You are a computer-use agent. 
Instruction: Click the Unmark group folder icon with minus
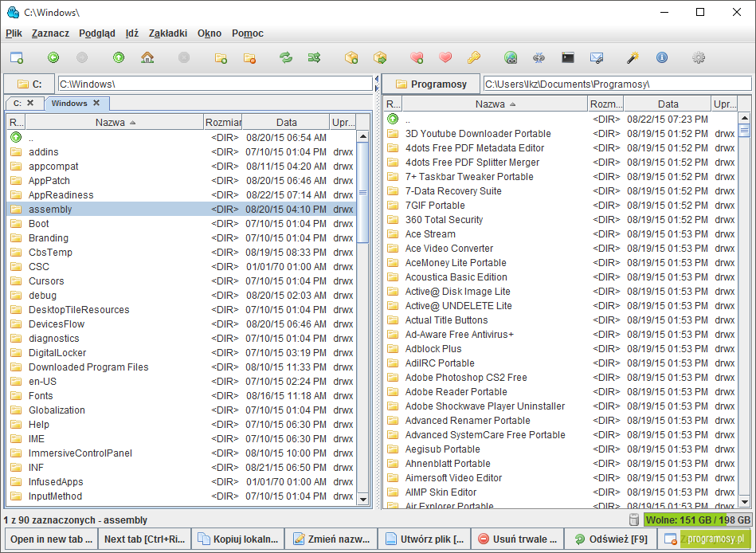point(249,58)
